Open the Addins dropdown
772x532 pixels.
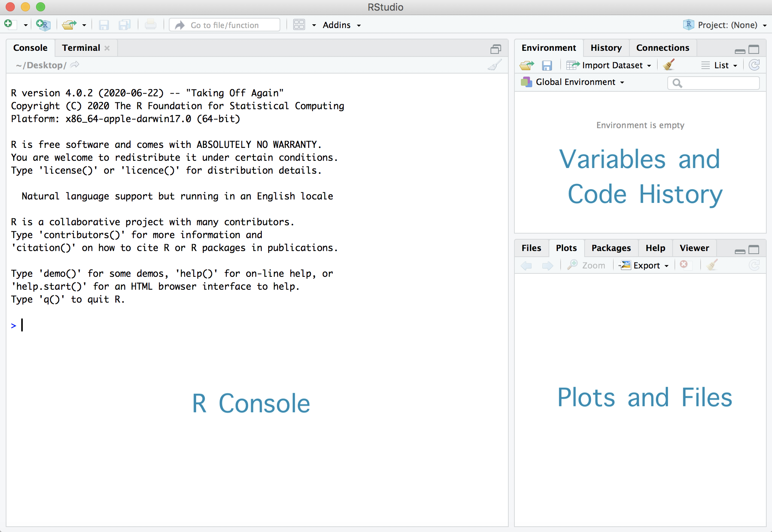click(341, 25)
